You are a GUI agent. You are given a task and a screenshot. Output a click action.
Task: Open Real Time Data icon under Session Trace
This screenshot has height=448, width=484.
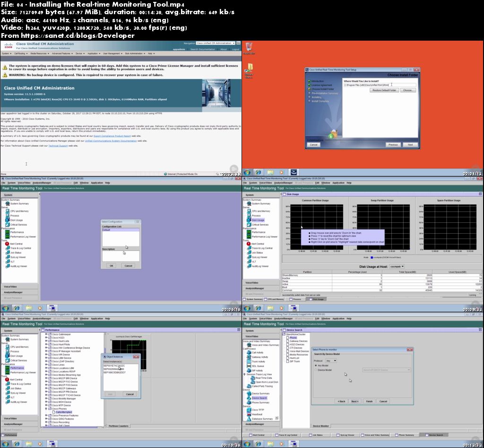(252, 378)
